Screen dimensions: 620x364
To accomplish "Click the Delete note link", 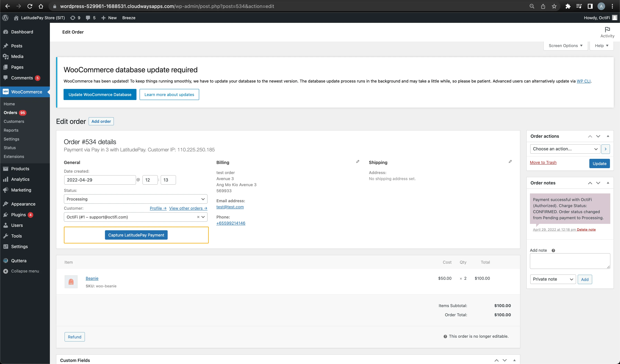I will (x=586, y=230).
